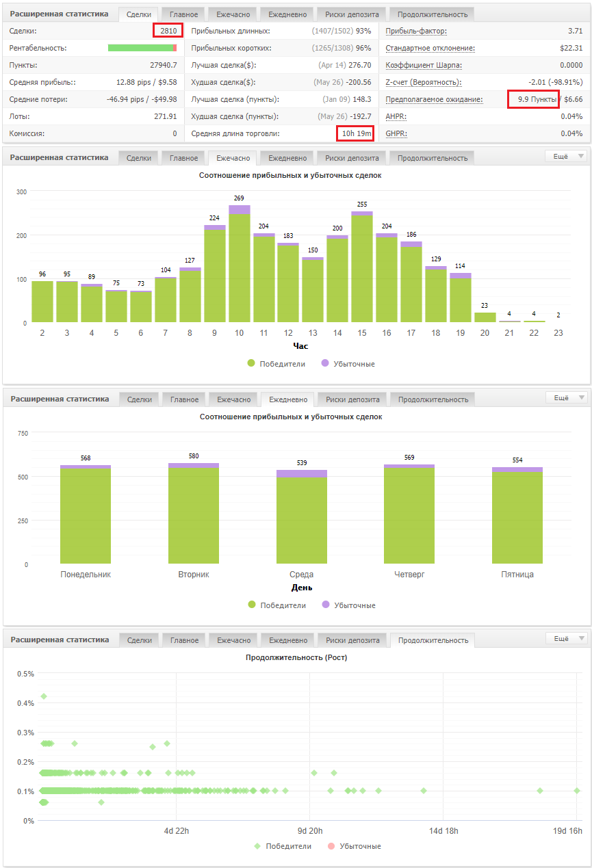Open the Ещё dropdown in the daily panel

(565, 398)
